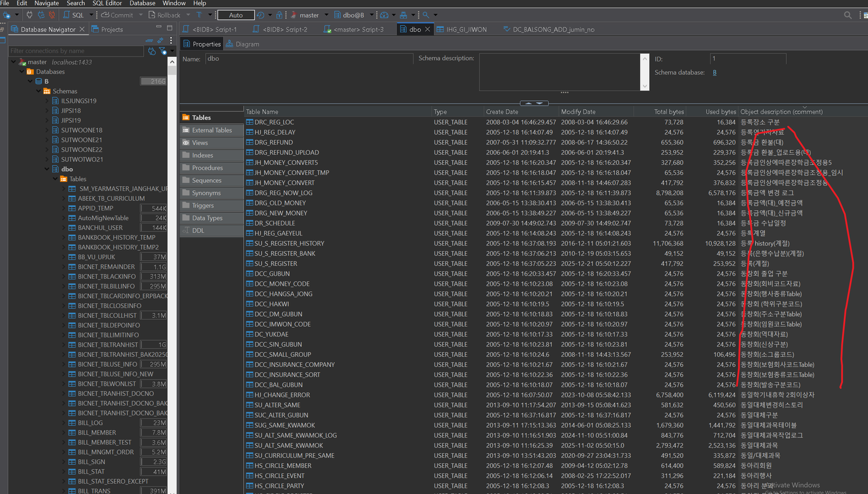Click the lock icon in the toolbar

tap(280, 15)
